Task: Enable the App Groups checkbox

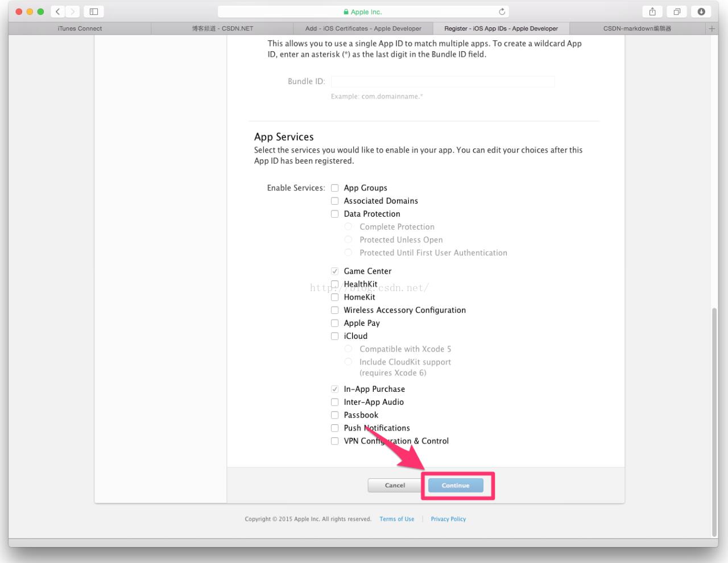Action: 335,188
